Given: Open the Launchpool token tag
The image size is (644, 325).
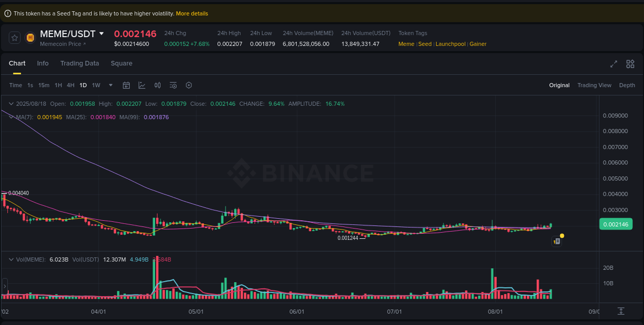Looking at the screenshot, I should pyautogui.click(x=450, y=44).
